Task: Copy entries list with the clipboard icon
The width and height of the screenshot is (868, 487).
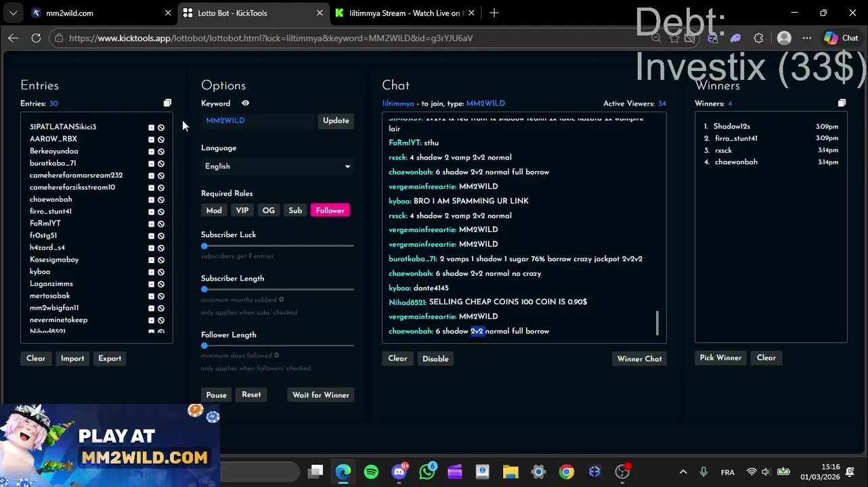Action: pos(167,103)
